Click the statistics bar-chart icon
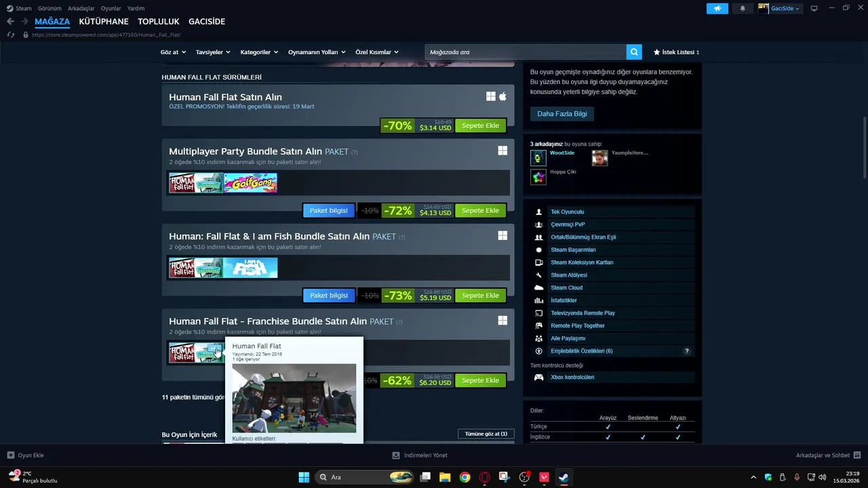The width and height of the screenshot is (868, 488). (538, 300)
